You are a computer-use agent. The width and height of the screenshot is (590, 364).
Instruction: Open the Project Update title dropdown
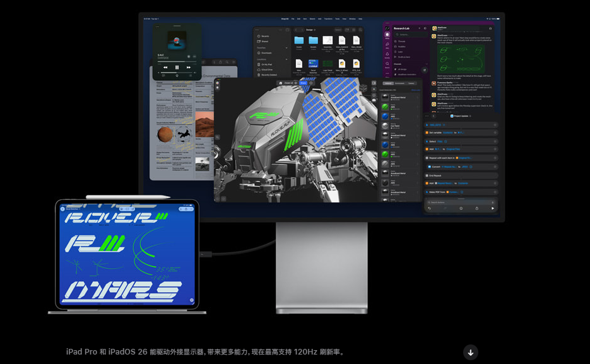point(460,116)
